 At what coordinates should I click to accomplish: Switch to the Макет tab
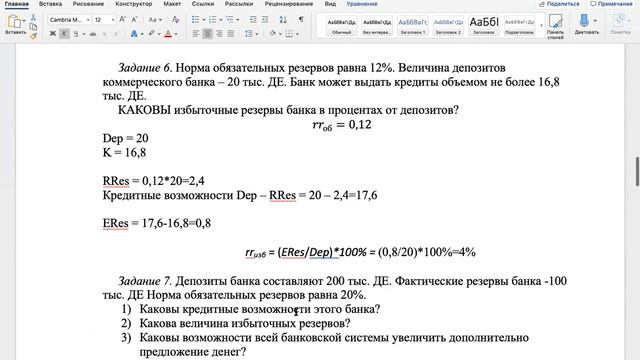tap(172, 4)
